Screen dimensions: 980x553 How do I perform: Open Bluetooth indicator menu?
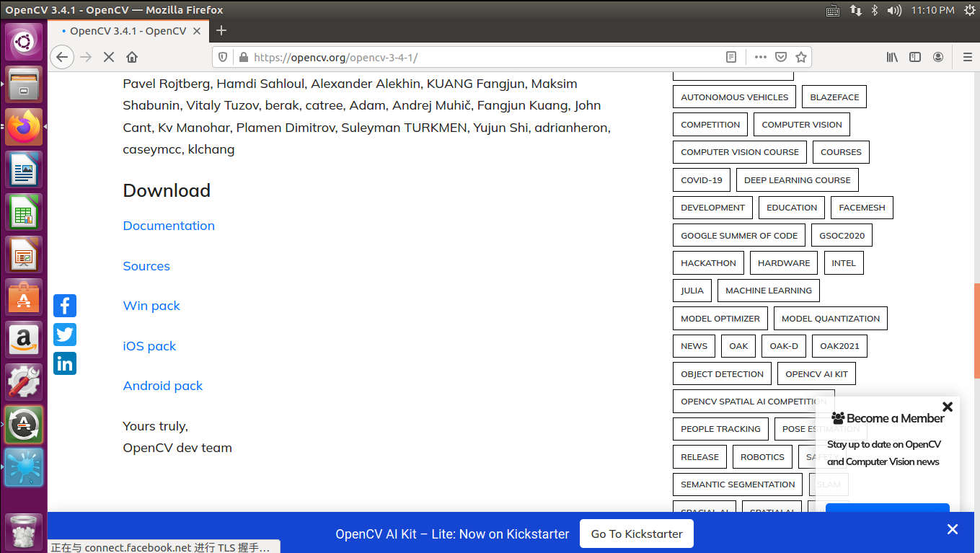pyautogui.click(x=875, y=10)
